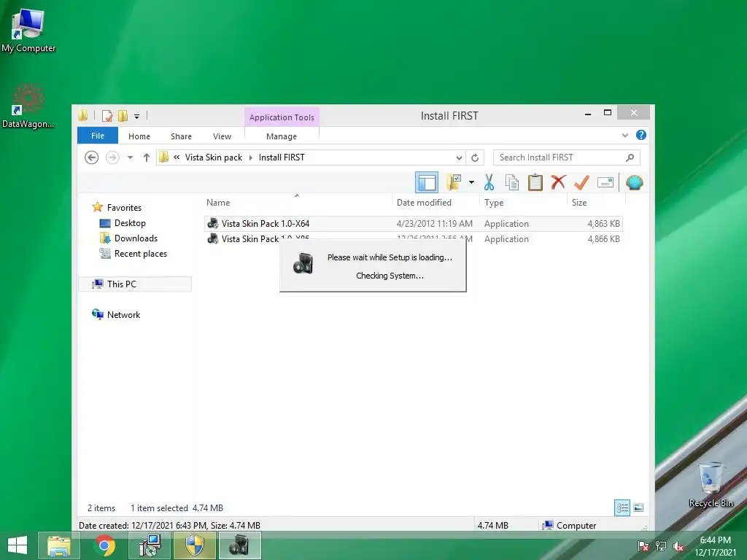Open the Customize Quick Access Toolbar dropdown
Viewport: 747px width, 560px height.
tap(136, 116)
